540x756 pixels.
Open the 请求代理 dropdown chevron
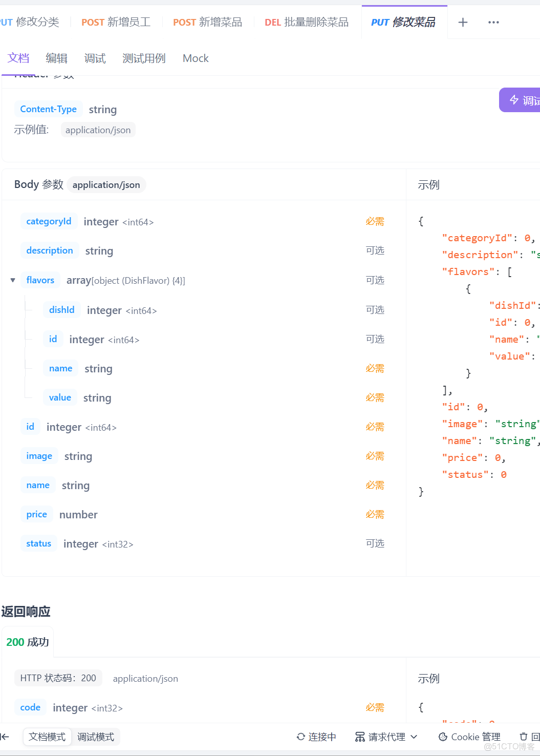[414, 737]
